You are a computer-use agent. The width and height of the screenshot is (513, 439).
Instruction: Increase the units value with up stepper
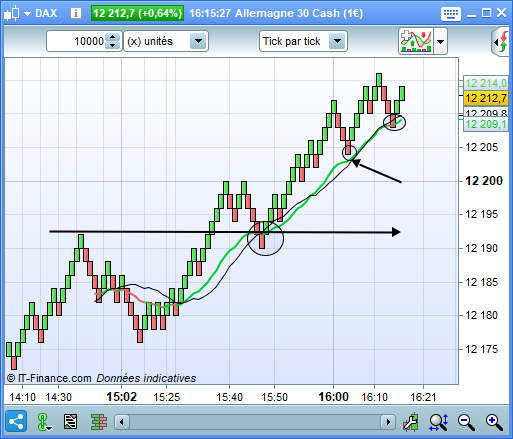pos(113,37)
